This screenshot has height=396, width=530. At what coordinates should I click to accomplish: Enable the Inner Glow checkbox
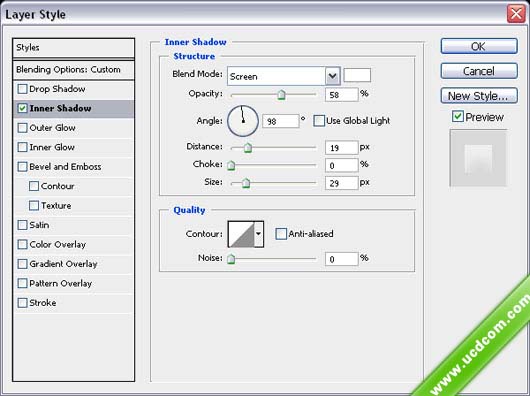click(x=22, y=147)
